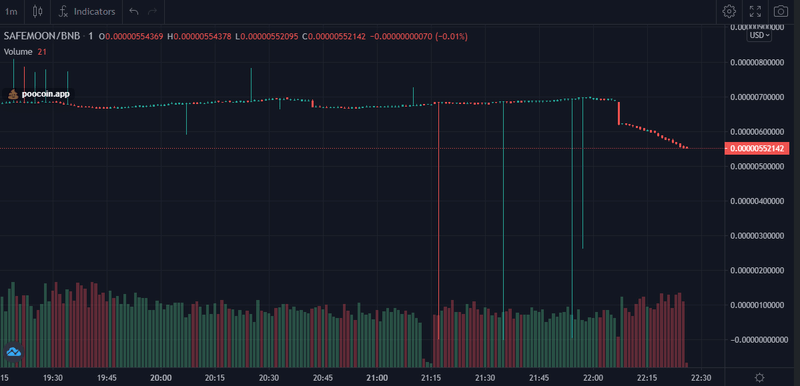Click the 0.00000800000 price axis label
This screenshot has width=800, height=386.
757,62
